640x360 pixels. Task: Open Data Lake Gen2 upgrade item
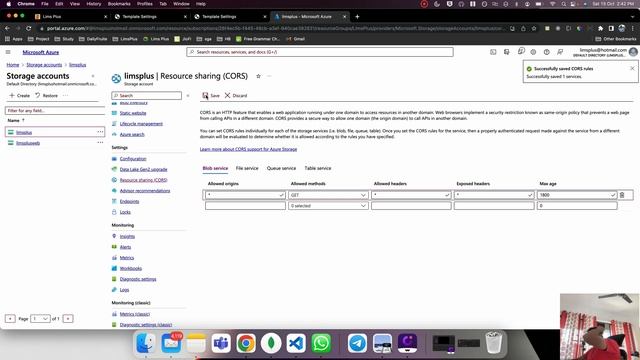(x=143, y=169)
